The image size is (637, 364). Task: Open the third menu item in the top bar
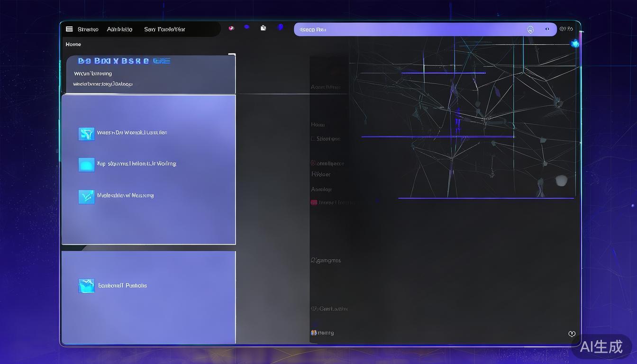[x=164, y=29]
